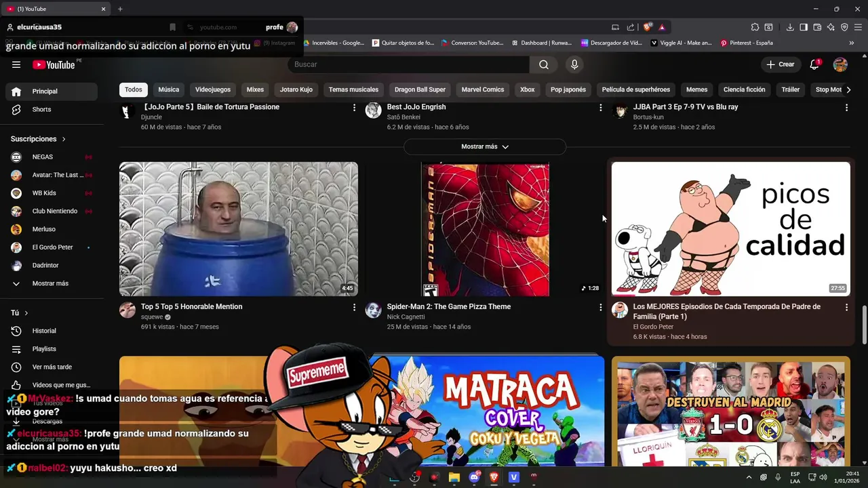Open the browser main menu icon
This screenshot has width=868, height=488.
coord(858,27)
